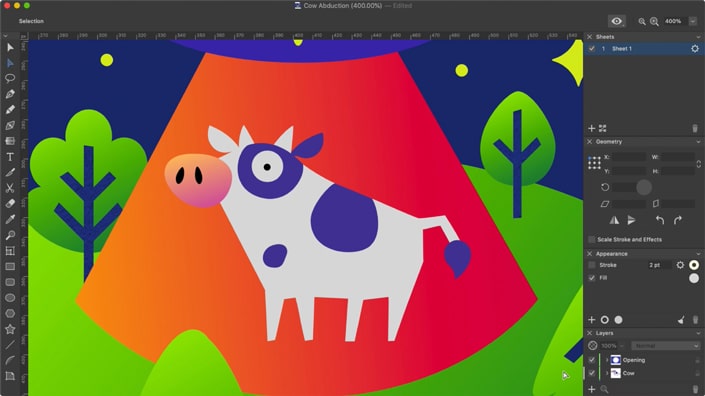
Task: Adjust the rotation dial knob
Action: coord(644,187)
